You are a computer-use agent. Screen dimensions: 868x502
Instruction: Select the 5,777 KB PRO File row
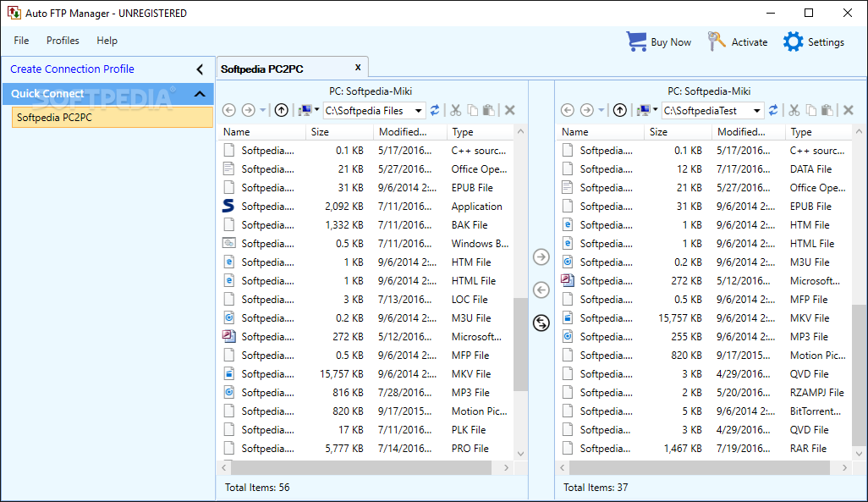(366, 449)
